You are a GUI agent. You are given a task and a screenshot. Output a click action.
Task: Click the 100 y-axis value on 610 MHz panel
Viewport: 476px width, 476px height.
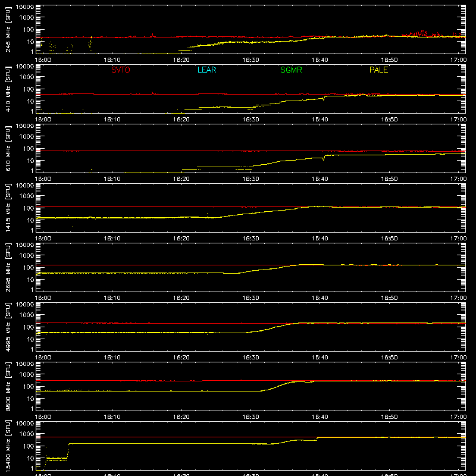pyautogui.click(x=29, y=148)
